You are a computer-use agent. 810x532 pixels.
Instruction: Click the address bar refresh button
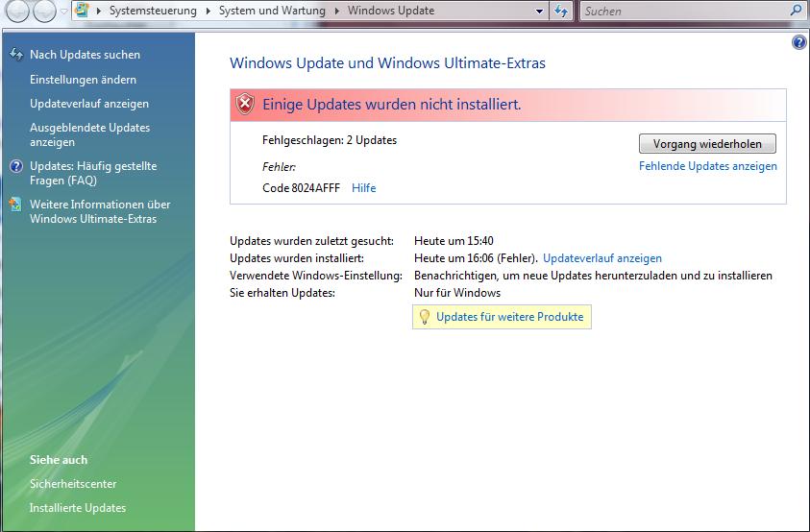561,11
